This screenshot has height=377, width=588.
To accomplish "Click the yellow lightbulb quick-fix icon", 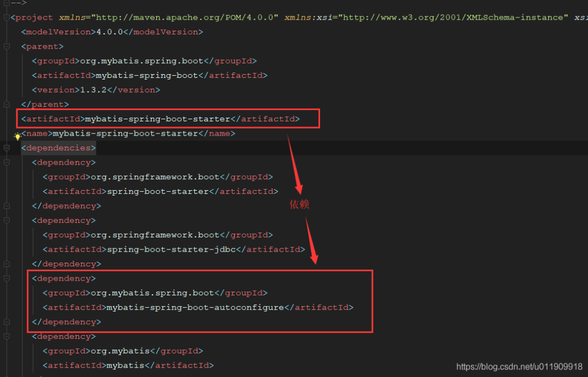I will [x=17, y=136].
